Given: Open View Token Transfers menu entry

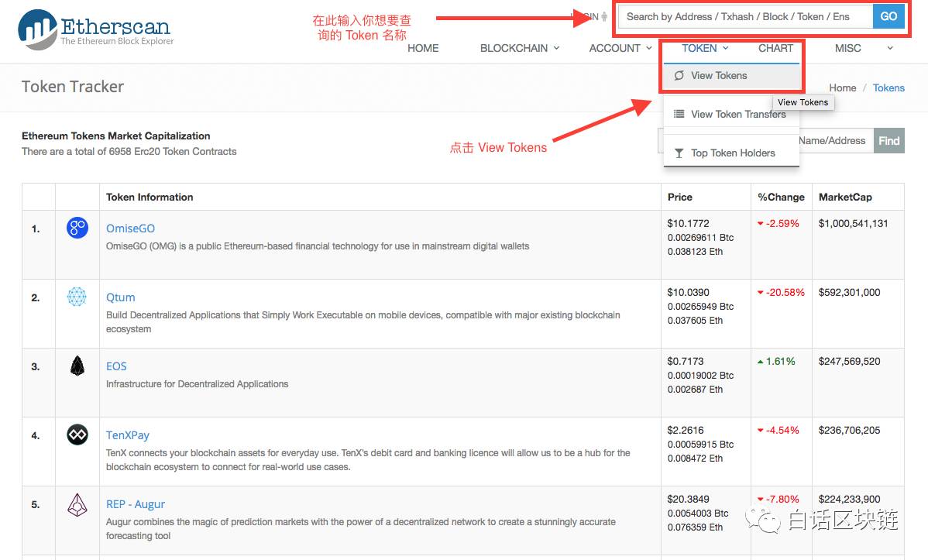Looking at the screenshot, I should click(731, 115).
